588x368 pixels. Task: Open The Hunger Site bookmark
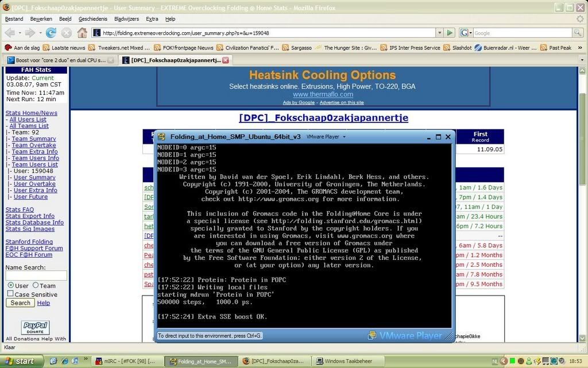coord(346,48)
